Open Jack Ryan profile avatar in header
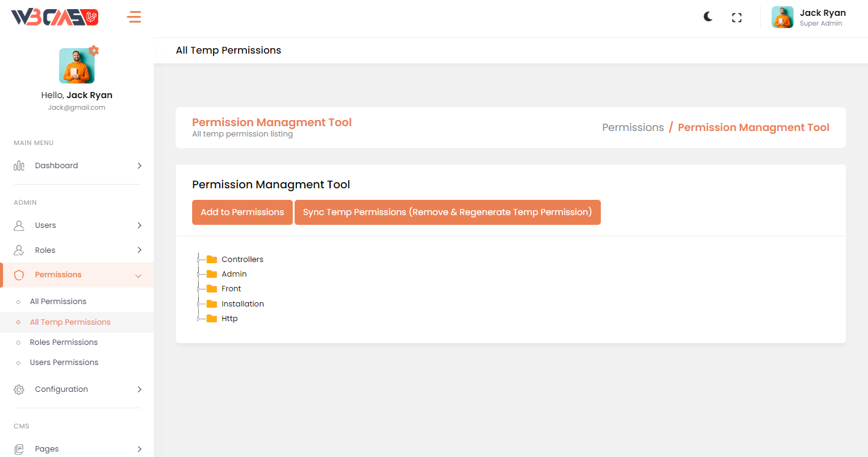 click(782, 17)
